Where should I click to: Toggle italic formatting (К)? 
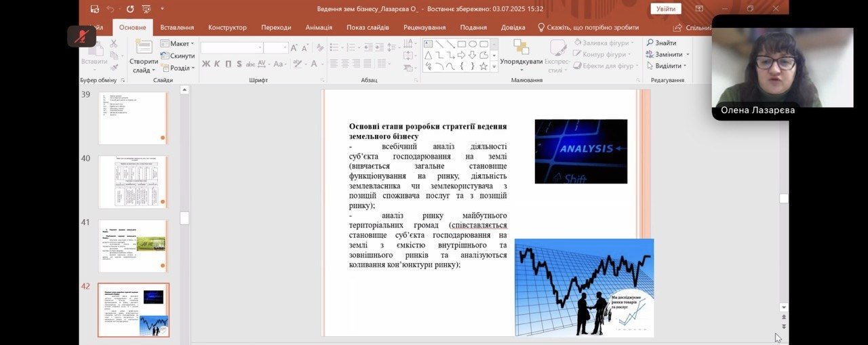point(216,64)
